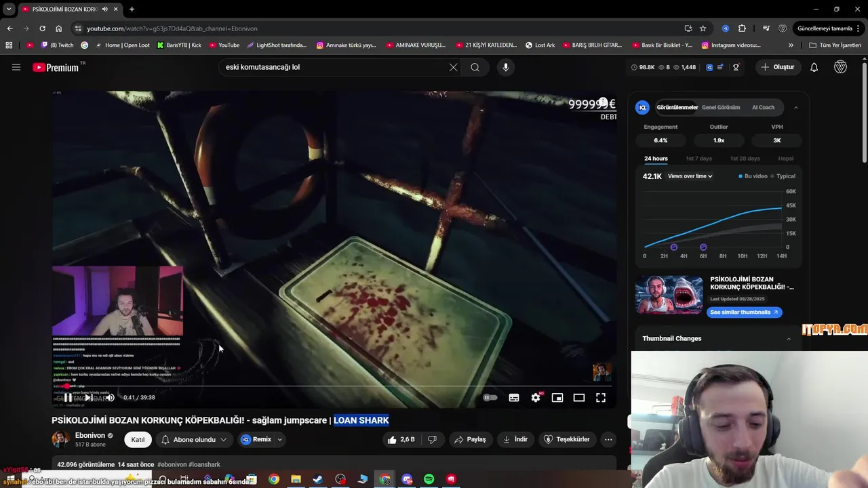The height and width of the screenshot is (488, 868).
Task: Switch player to theater mode
Action: [x=579, y=398]
